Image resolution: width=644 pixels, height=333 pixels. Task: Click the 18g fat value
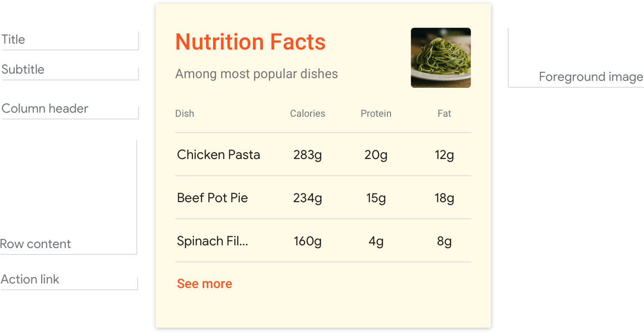point(444,198)
